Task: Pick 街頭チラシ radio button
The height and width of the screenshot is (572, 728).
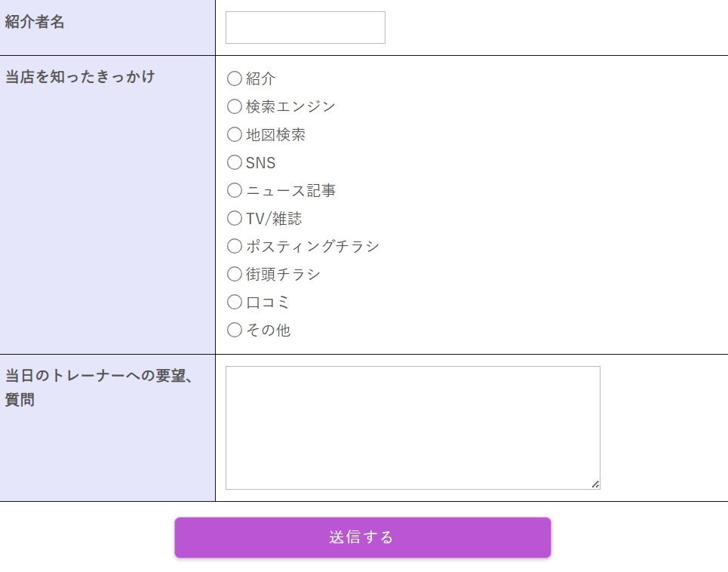Action: pos(235,274)
